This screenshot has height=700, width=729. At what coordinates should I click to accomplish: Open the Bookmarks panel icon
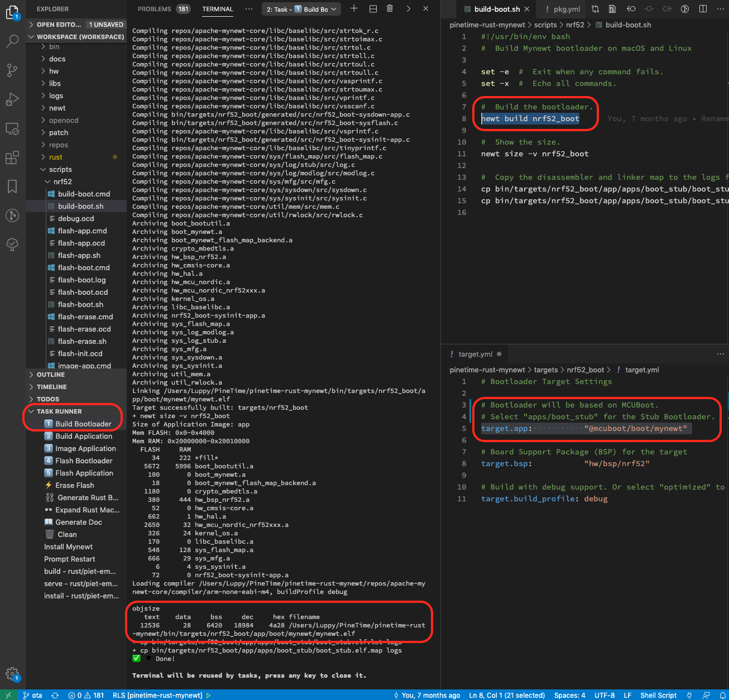coord(12,186)
